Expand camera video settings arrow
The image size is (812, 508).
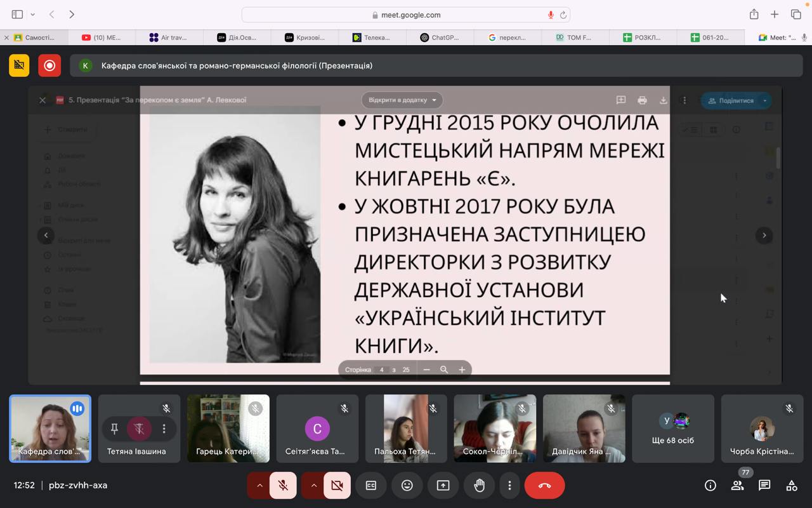313,485
